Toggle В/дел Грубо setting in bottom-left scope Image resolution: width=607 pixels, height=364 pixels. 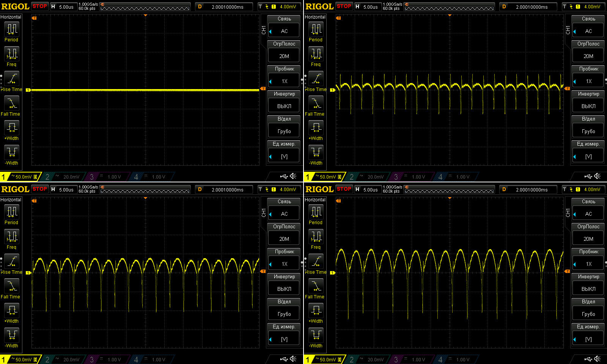tap(284, 314)
